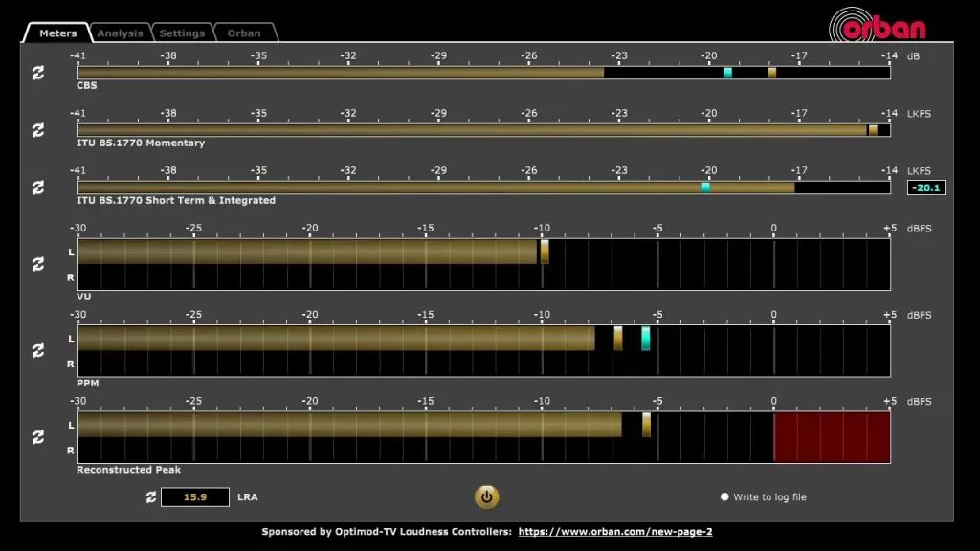Reset the CBS loudness meter

click(x=38, y=72)
